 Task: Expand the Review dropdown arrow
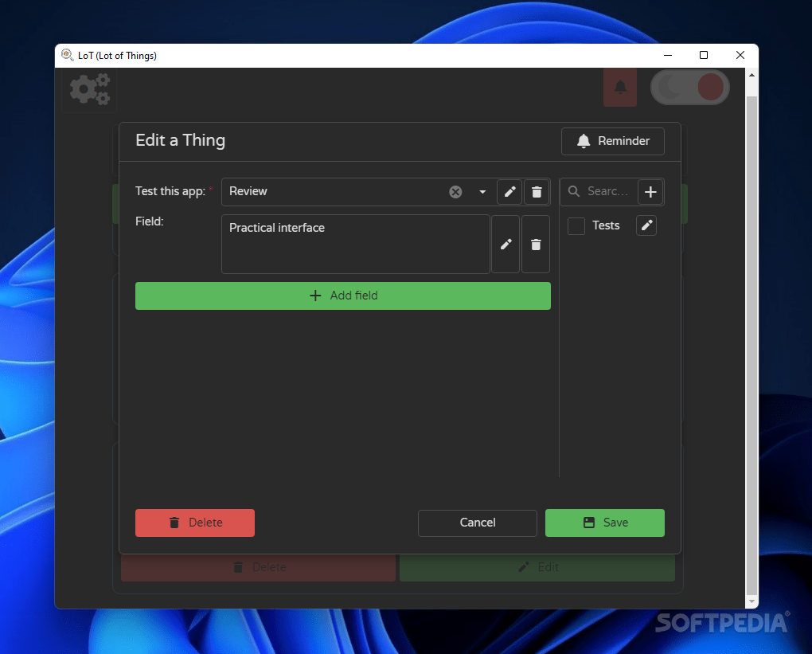(482, 192)
